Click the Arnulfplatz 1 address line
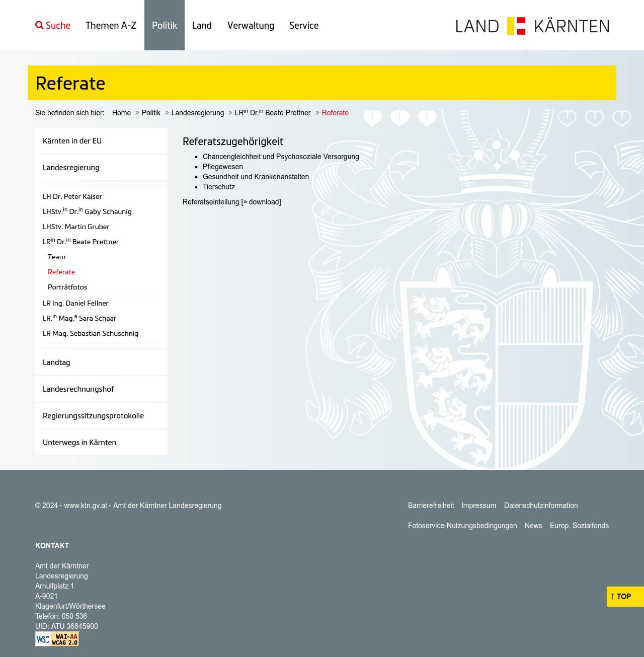644x657 pixels. click(55, 586)
